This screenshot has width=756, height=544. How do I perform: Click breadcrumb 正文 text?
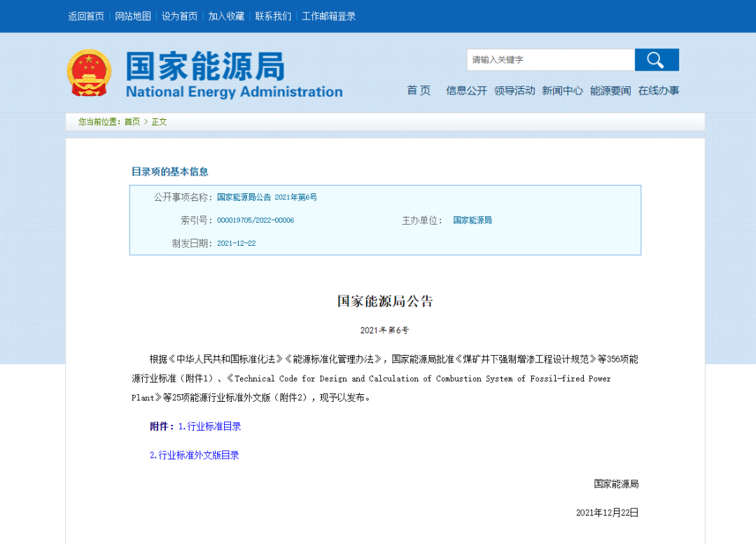coord(160,122)
